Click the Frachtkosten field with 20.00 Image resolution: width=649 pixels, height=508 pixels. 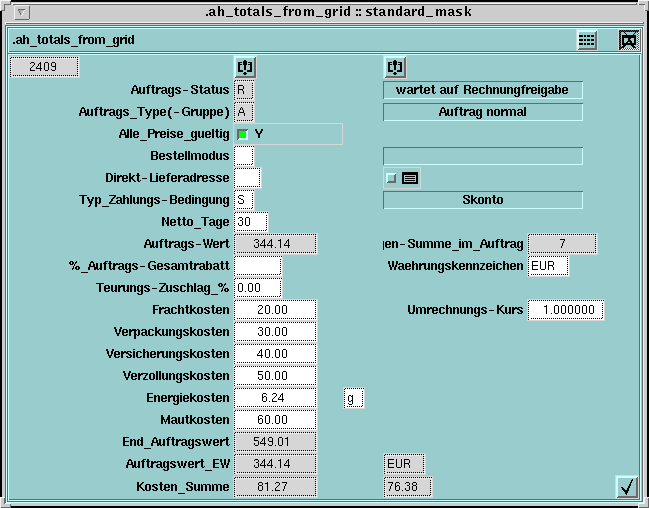coord(275,310)
